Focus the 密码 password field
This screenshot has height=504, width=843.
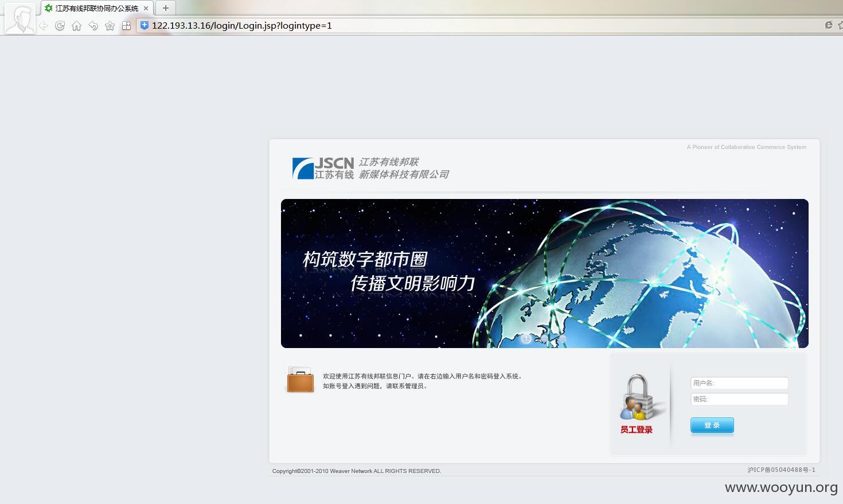(x=739, y=399)
